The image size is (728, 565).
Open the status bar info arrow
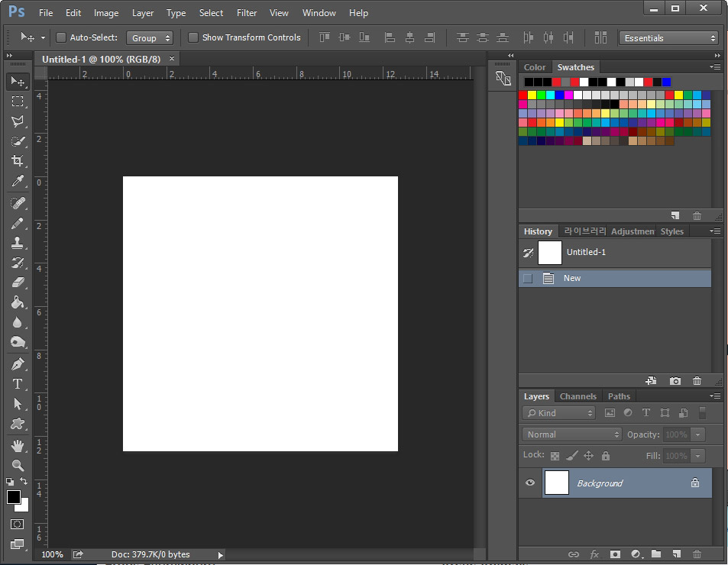coord(221,555)
